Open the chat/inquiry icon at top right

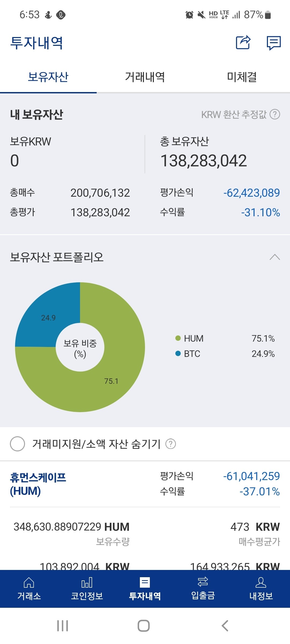(x=274, y=43)
